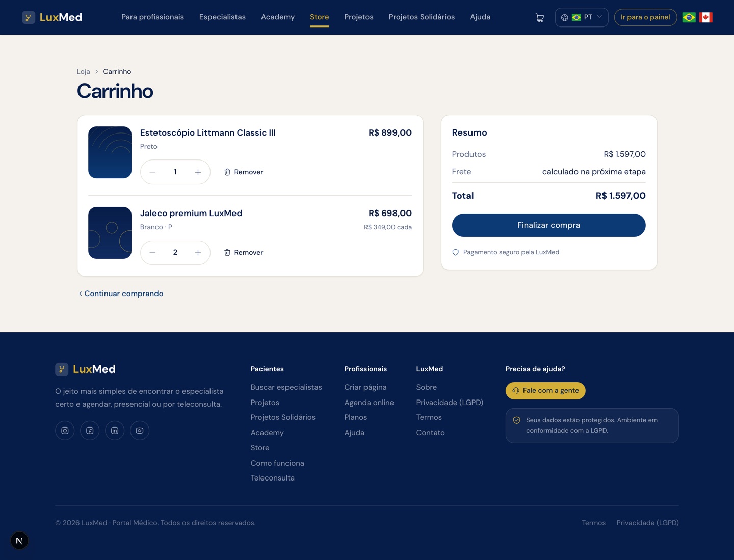Open the LinkedIn footer icon
The height and width of the screenshot is (560, 734).
(x=115, y=431)
